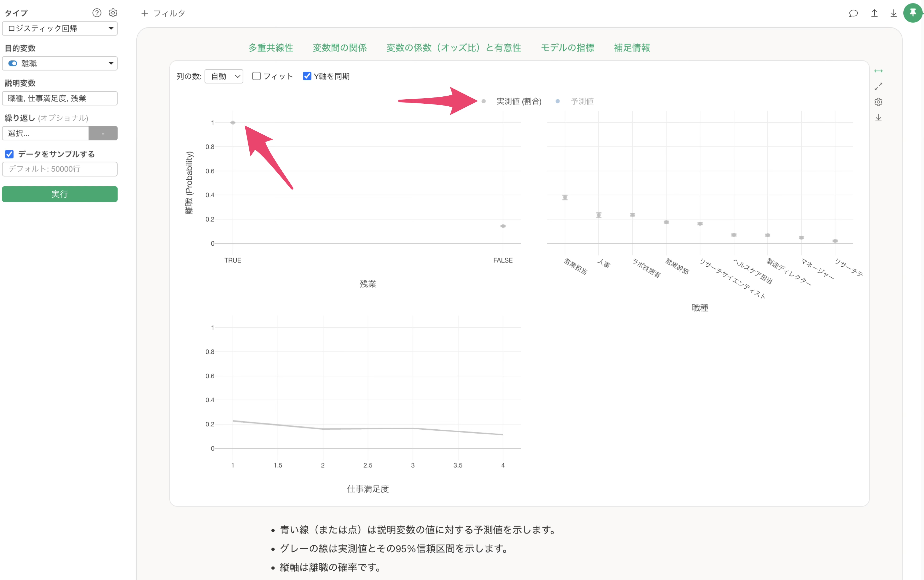The height and width of the screenshot is (580, 924).
Task: Click the download icon in top bar
Action: tap(893, 13)
